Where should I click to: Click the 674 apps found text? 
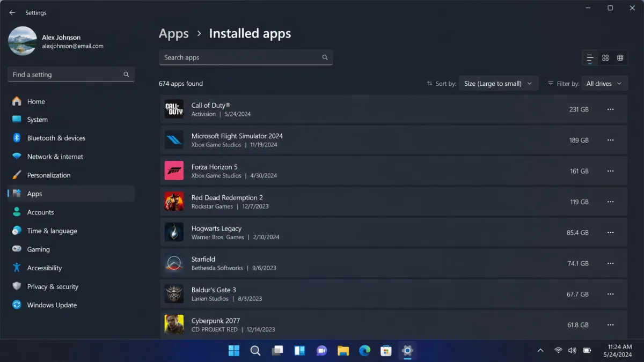click(181, 84)
